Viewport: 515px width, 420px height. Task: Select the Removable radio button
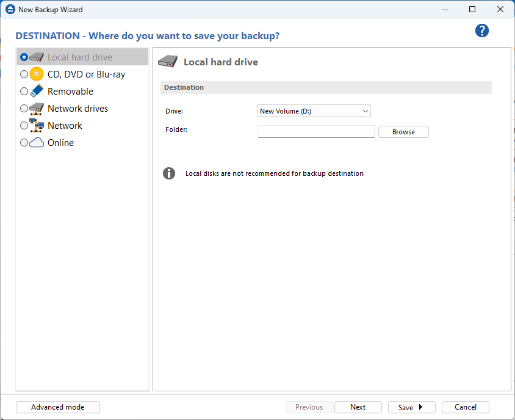click(x=24, y=92)
